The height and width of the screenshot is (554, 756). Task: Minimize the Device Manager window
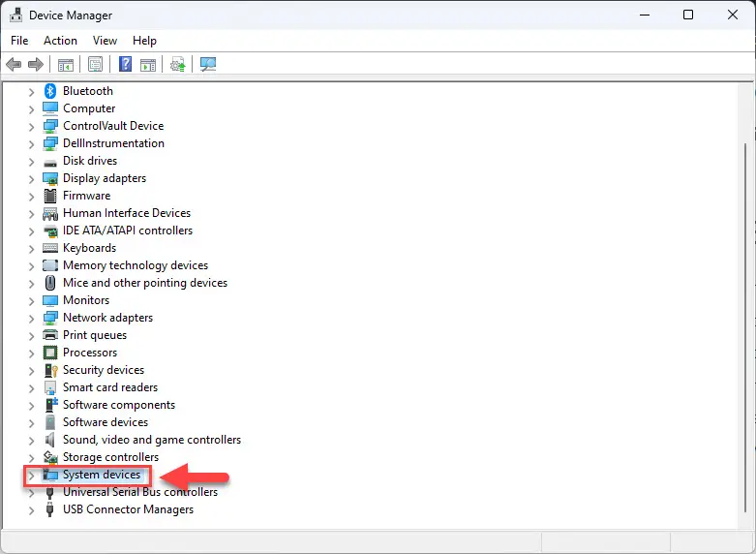[x=645, y=15]
